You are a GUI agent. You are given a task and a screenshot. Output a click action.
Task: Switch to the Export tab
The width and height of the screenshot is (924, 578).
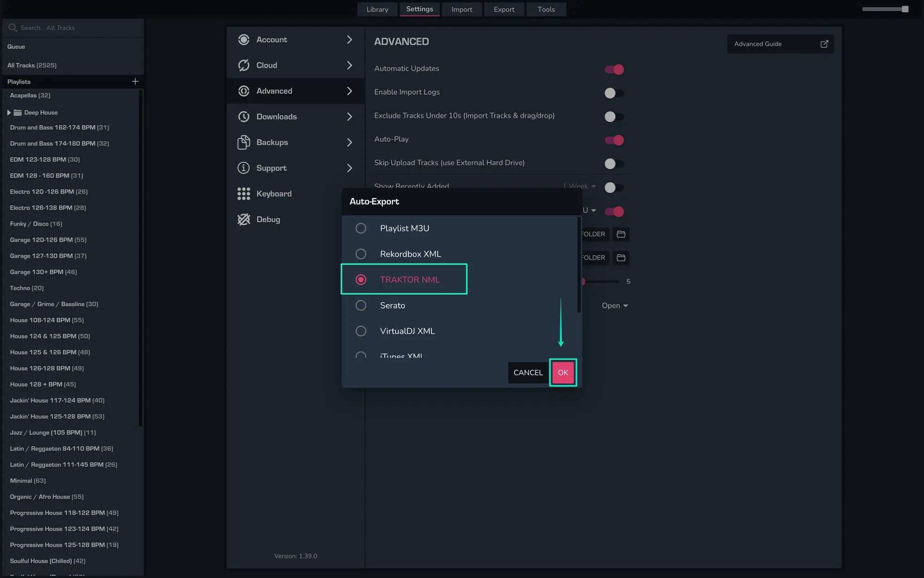click(x=504, y=9)
